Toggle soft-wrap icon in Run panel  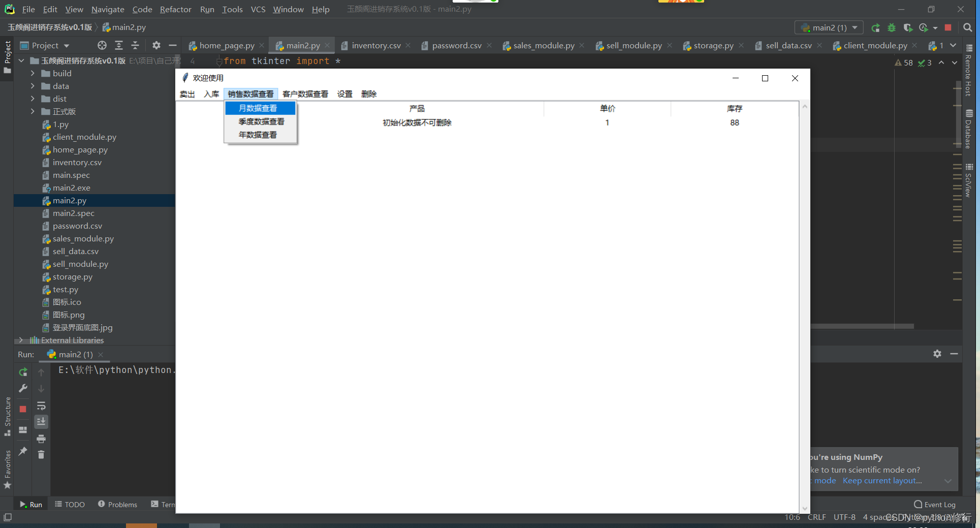pos(41,406)
